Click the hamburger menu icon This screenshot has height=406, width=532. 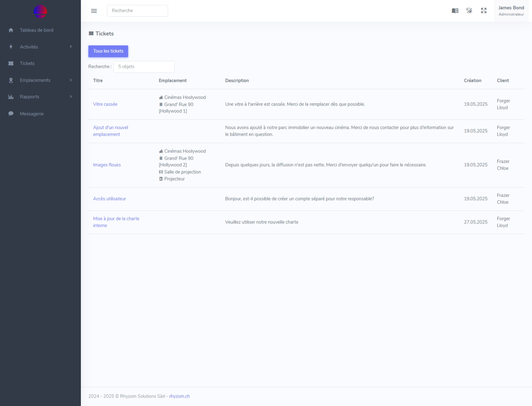click(94, 11)
